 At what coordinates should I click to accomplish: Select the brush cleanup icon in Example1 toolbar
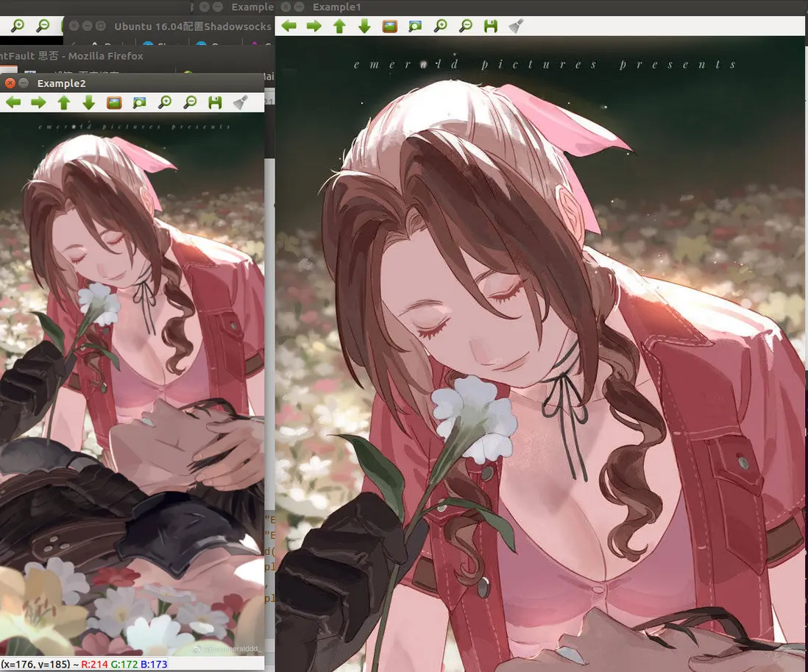click(x=516, y=26)
